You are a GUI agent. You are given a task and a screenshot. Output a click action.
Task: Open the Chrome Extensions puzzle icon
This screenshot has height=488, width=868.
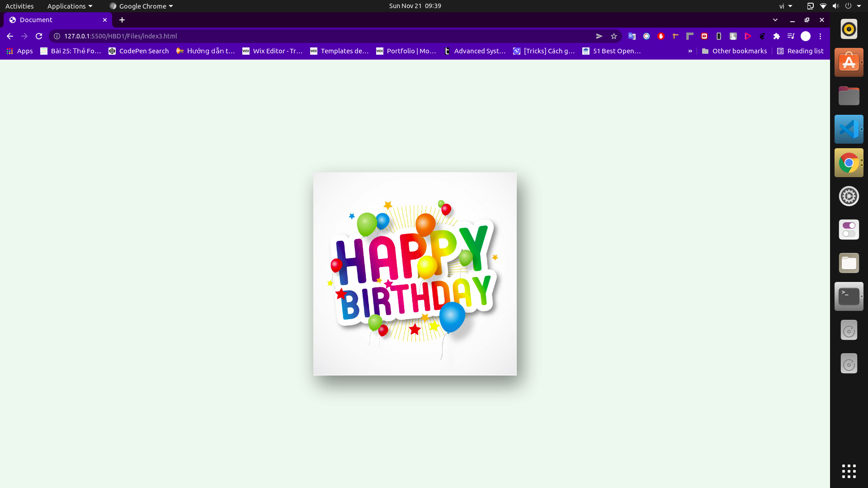777,36
